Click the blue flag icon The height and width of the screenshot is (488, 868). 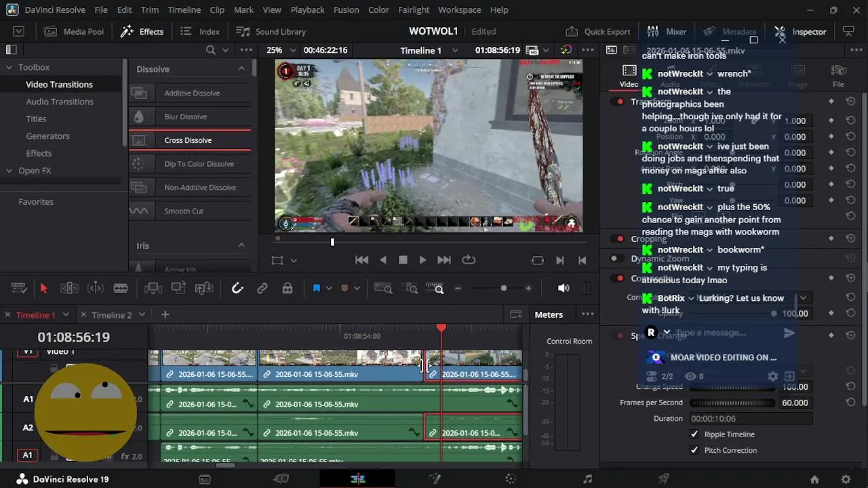tap(316, 288)
